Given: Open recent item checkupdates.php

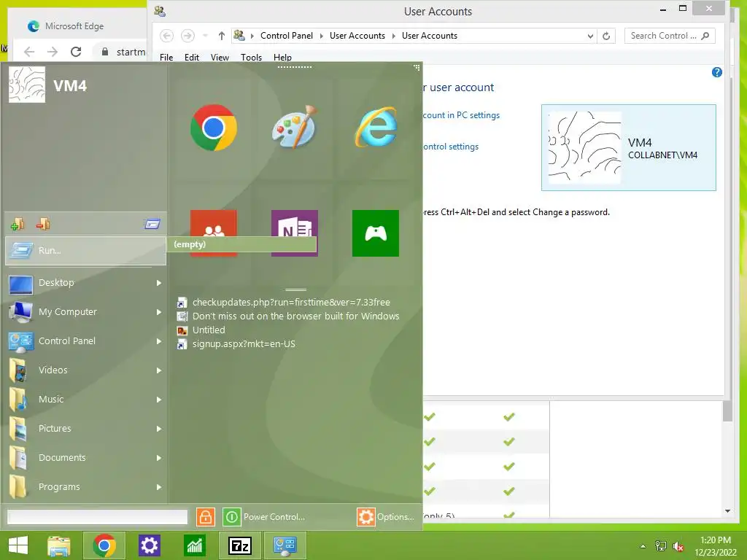Looking at the screenshot, I should click(291, 303).
